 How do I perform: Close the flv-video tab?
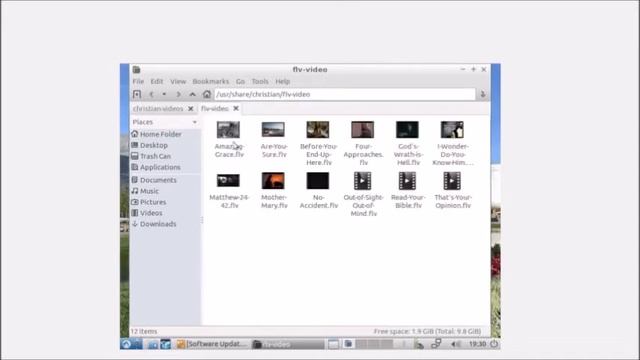[x=236, y=109]
